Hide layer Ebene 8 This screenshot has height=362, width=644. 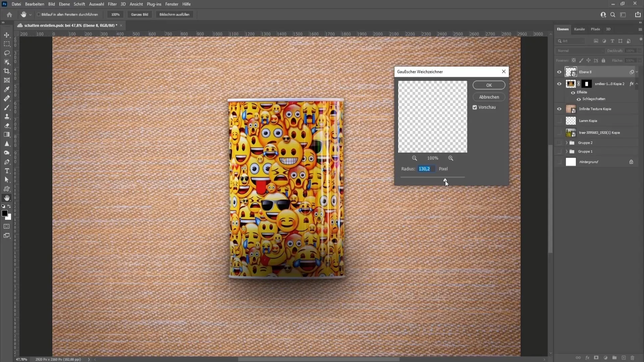click(559, 72)
